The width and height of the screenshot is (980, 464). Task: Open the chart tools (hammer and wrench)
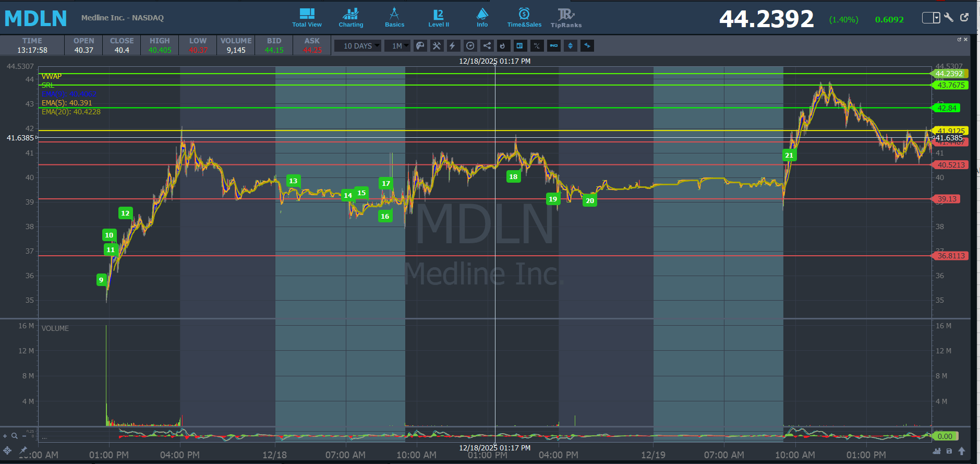[437, 46]
